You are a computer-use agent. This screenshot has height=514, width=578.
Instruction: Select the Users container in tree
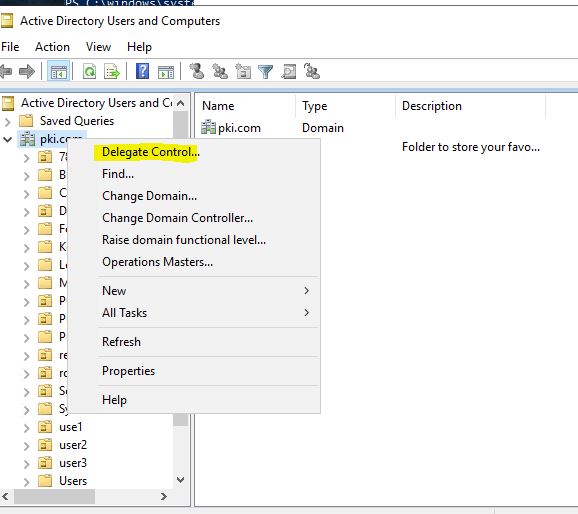pos(73,481)
